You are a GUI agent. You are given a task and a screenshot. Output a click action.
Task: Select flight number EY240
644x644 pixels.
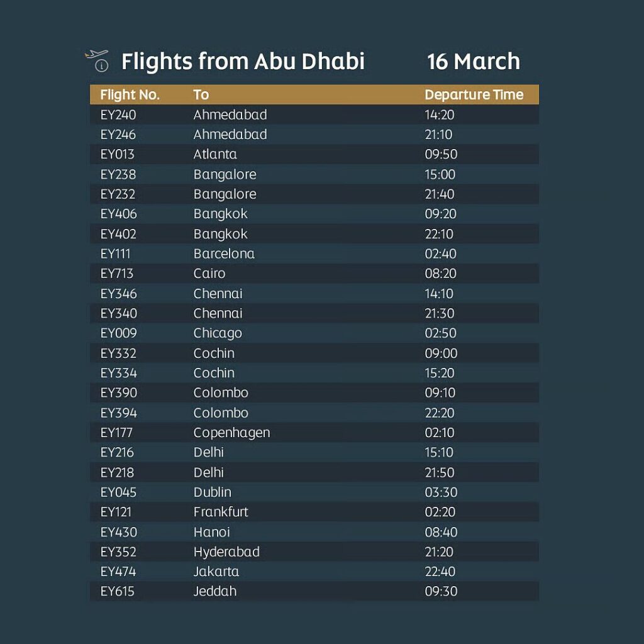(x=118, y=114)
